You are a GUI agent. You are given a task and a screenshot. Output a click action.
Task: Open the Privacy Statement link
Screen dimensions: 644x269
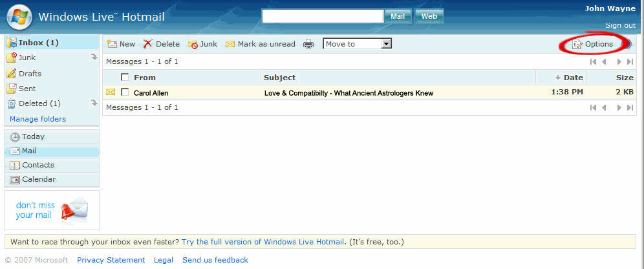[x=111, y=260]
